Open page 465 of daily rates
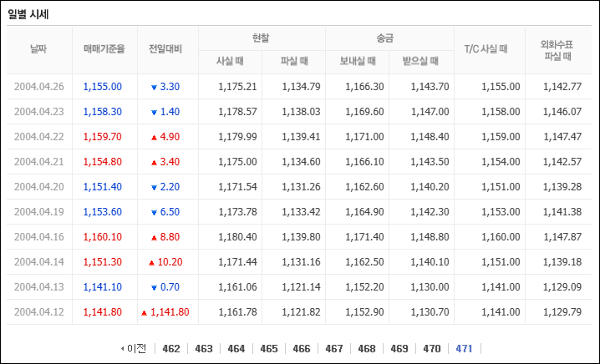This screenshot has width=600, height=364. [268, 349]
